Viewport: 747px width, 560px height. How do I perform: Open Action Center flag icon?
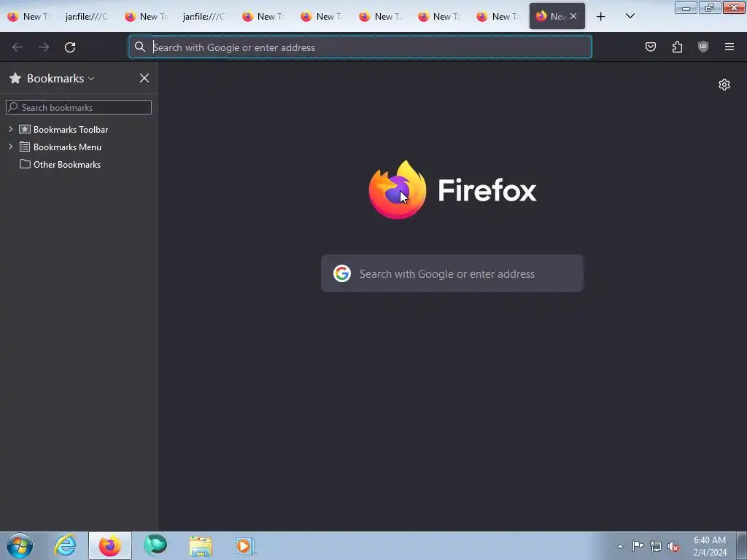638,545
